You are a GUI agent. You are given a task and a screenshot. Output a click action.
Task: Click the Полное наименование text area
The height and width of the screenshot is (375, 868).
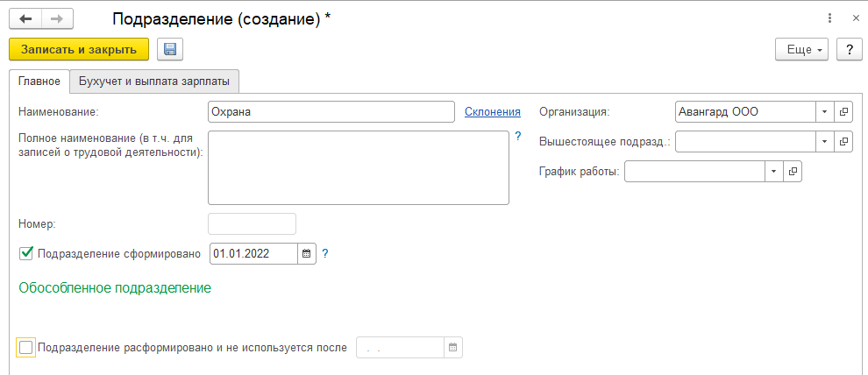click(x=358, y=167)
